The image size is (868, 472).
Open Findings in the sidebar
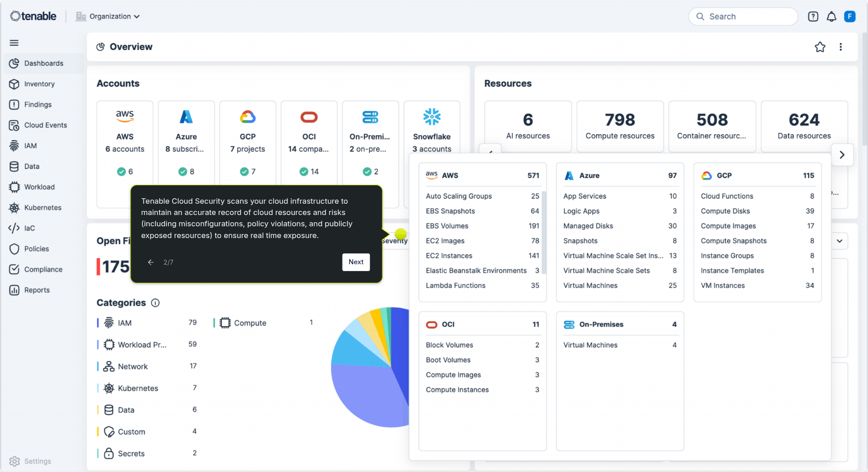[43, 105]
